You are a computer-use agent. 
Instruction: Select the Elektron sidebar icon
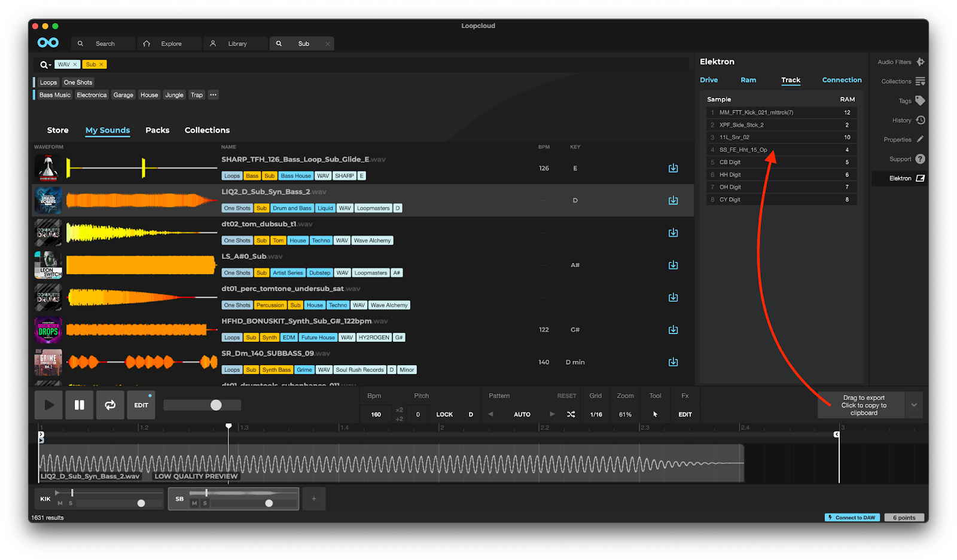(x=921, y=178)
